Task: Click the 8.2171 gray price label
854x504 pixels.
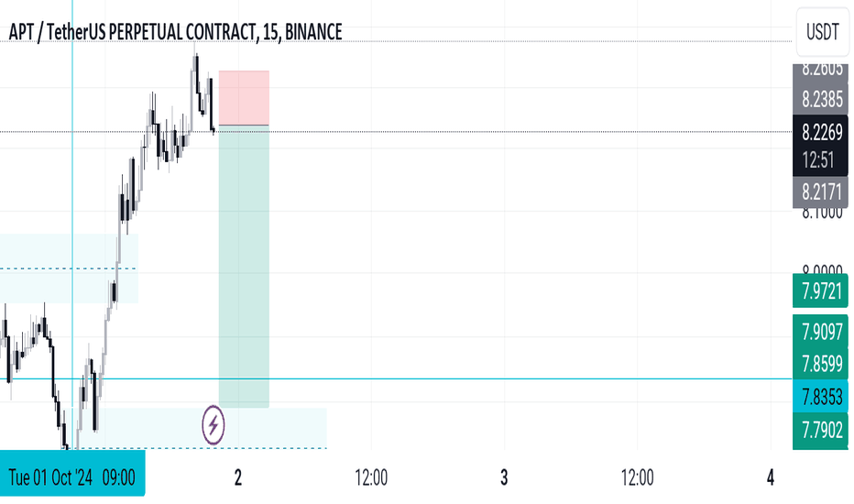Action: [x=820, y=192]
